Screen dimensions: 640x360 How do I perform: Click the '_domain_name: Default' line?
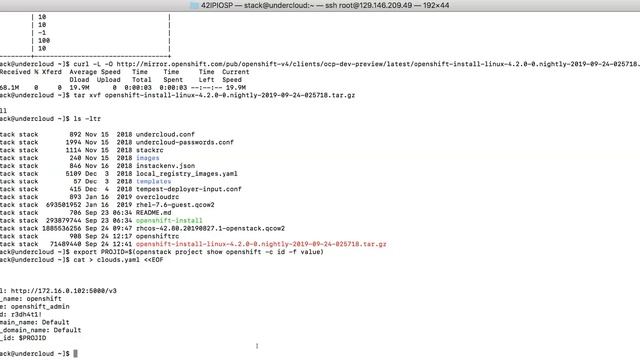[x=40, y=330]
